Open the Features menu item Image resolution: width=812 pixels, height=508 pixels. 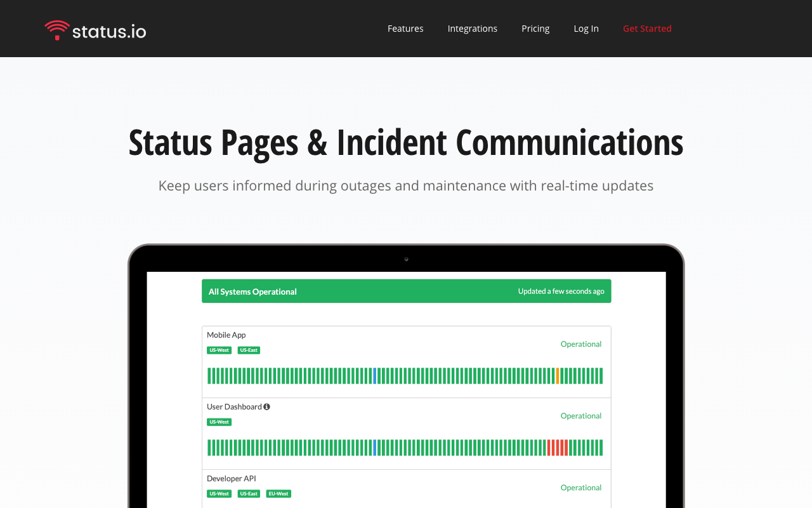[405, 29]
